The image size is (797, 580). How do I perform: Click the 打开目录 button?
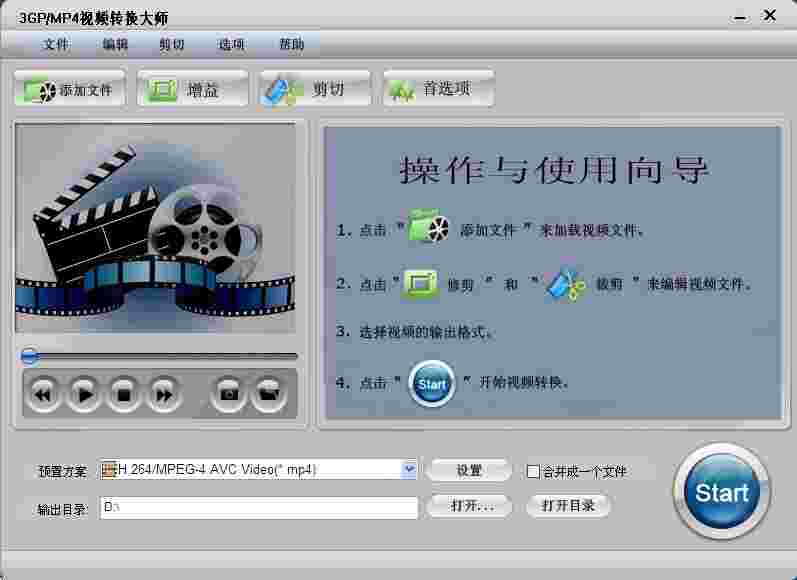pyautogui.click(x=568, y=506)
